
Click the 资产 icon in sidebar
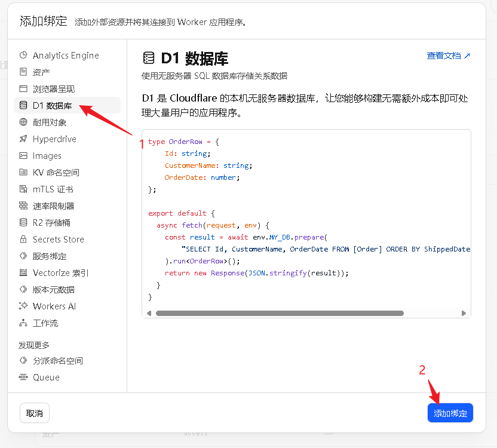(23, 72)
